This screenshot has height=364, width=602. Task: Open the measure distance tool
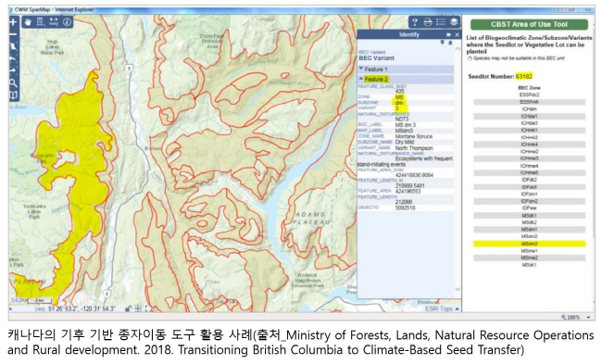pyautogui.click(x=54, y=22)
